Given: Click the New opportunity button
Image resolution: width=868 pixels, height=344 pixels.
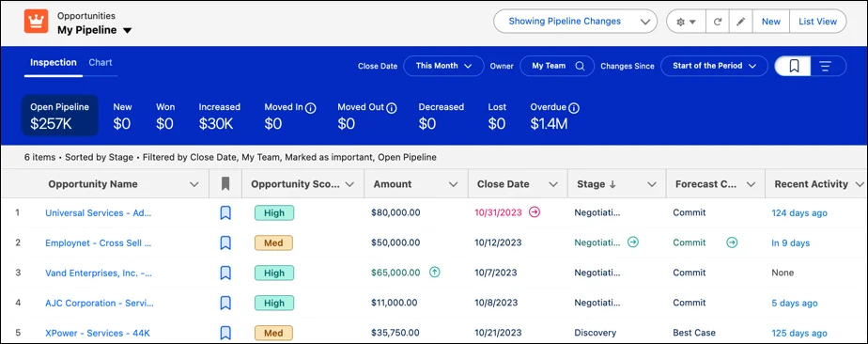Looking at the screenshot, I should tap(770, 22).
